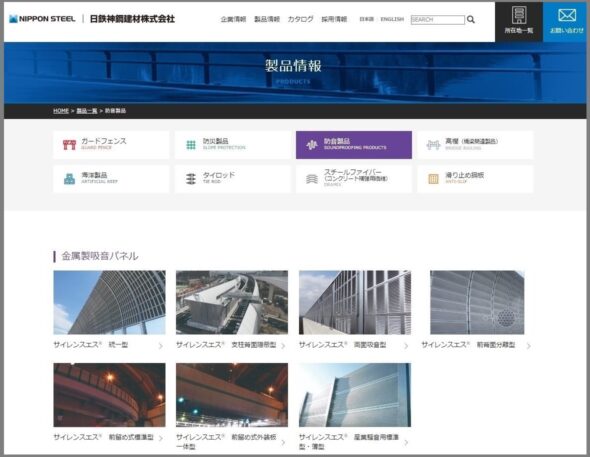Open the elevated highway construction thumbnail
Image resolution: width=590 pixels, height=457 pixels.
click(232, 302)
